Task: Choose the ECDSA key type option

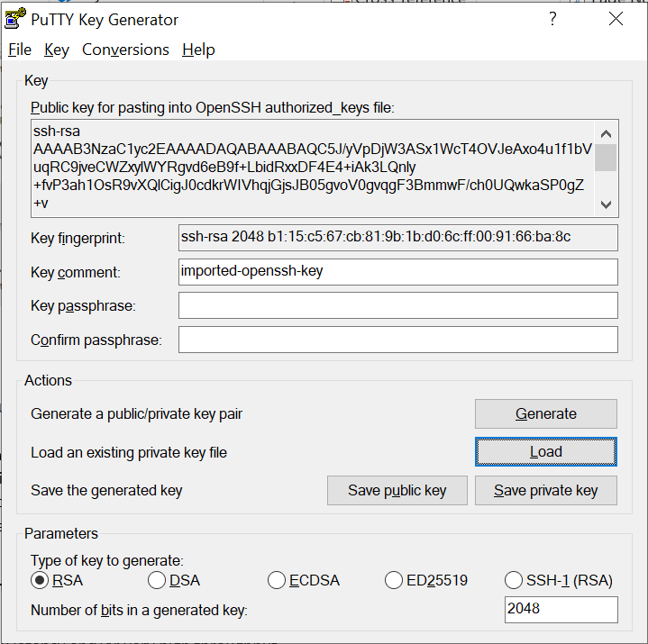Action: point(277,580)
